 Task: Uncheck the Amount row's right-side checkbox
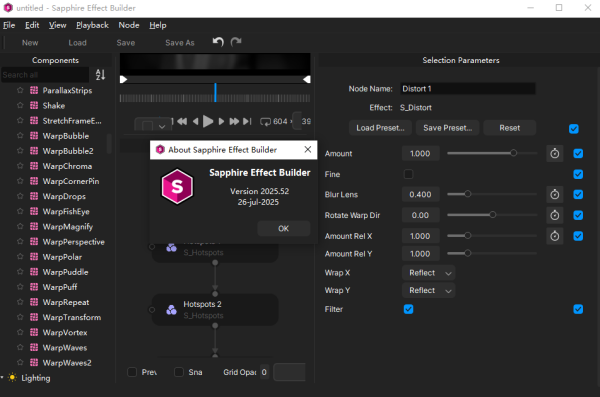coord(578,154)
